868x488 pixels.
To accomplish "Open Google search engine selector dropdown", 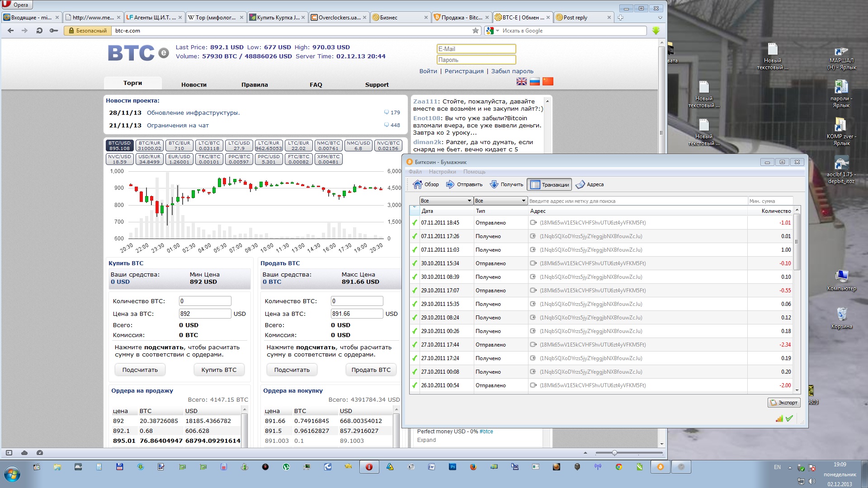I will click(x=492, y=31).
